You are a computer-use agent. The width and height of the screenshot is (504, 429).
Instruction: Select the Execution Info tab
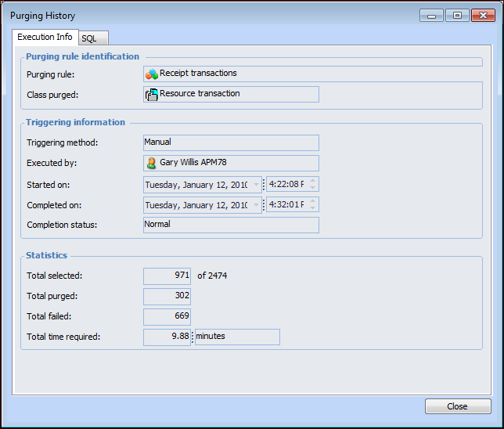[45, 37]
